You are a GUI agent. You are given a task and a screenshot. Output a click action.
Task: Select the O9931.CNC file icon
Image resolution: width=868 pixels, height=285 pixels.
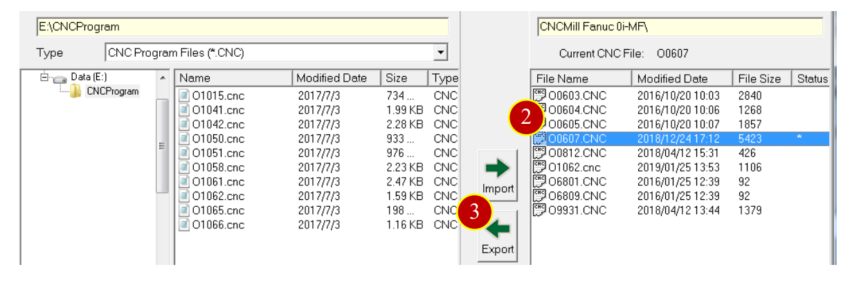coord(540,210)
